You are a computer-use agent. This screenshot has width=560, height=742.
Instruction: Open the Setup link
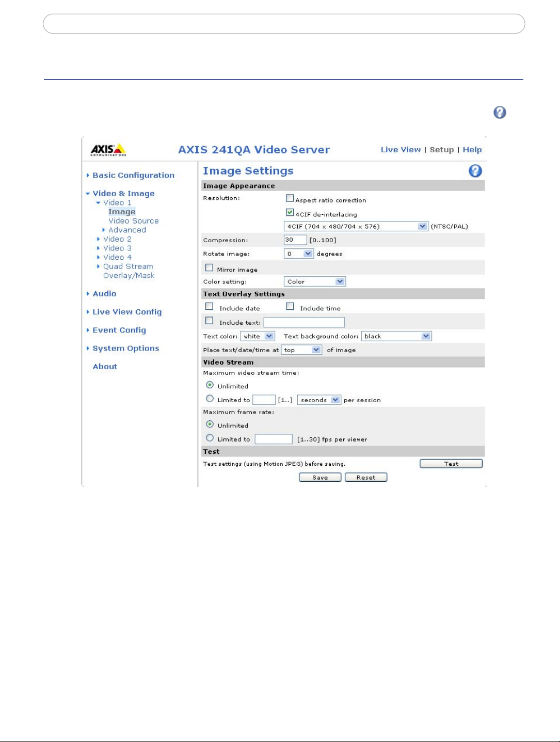[x=442, y=150]
